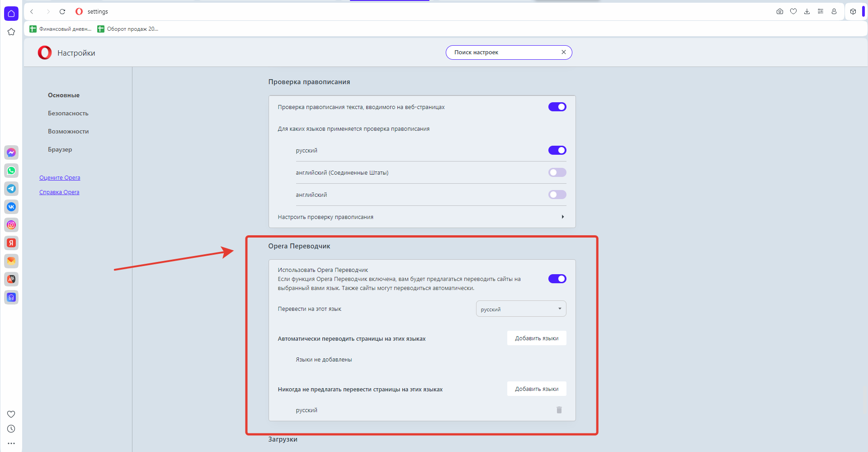Viewport: 868px width, 452px height.
Task: Click the Opera logo beside Настройки
Action: point(45,53)
